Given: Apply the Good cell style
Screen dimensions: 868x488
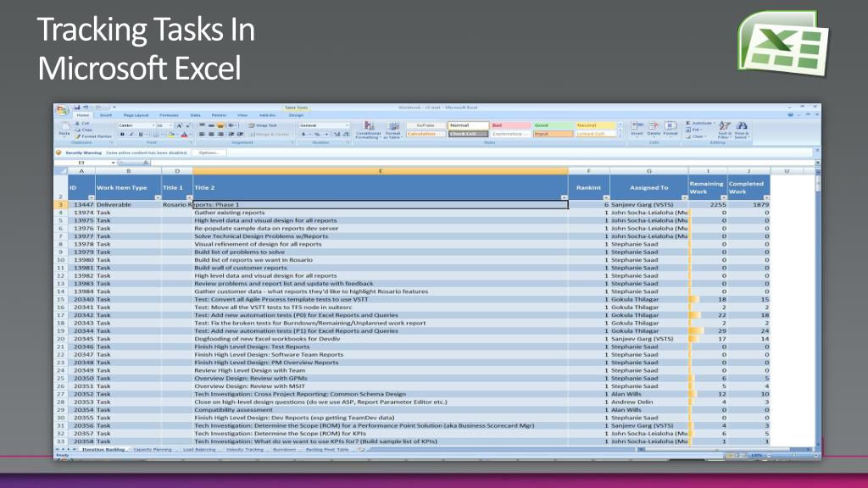Looking at the screenshot, I should pos(553,125).
